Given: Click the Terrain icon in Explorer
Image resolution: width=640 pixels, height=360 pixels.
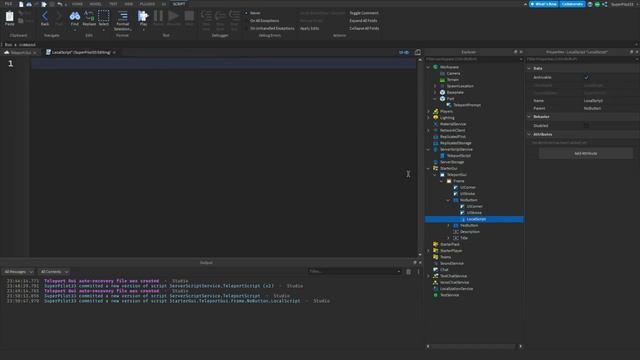Looking at the screenshot, I should [442, 80].
